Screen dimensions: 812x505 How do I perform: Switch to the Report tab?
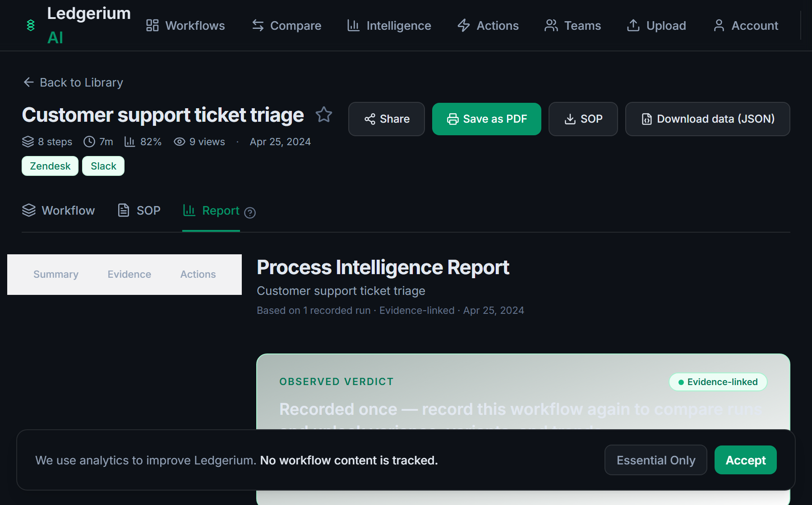coord(211,211)
